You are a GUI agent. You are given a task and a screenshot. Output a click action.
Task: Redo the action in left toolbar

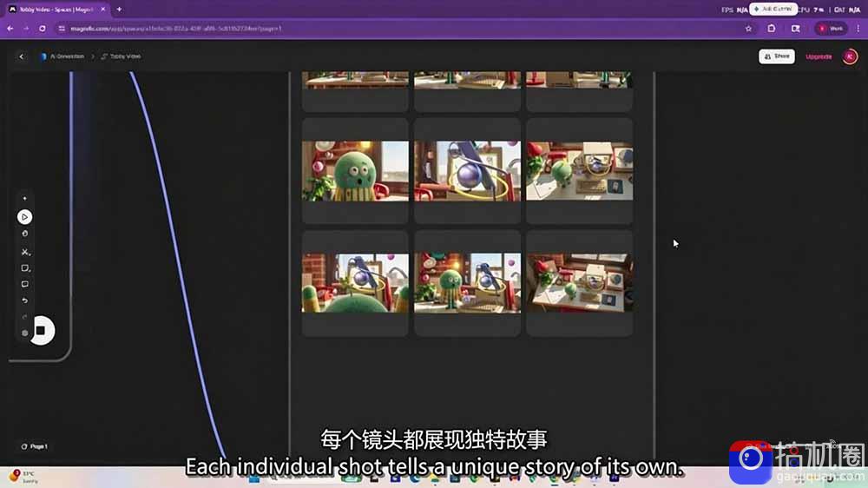point(24,317)
